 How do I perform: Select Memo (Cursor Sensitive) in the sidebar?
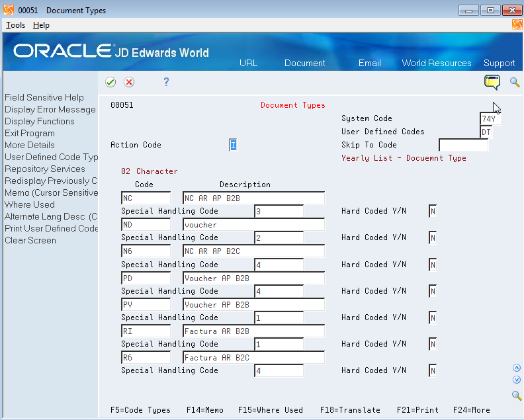(51, 192)
